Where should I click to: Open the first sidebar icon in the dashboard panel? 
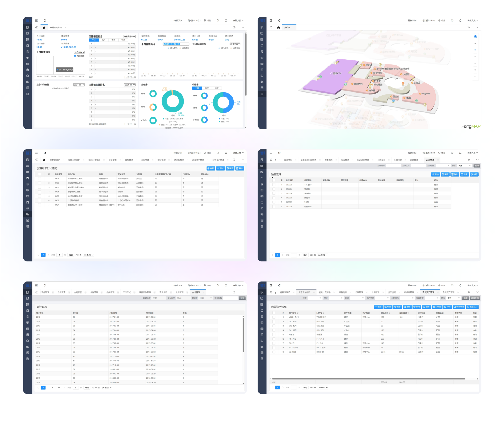click(x=28, y=27)
